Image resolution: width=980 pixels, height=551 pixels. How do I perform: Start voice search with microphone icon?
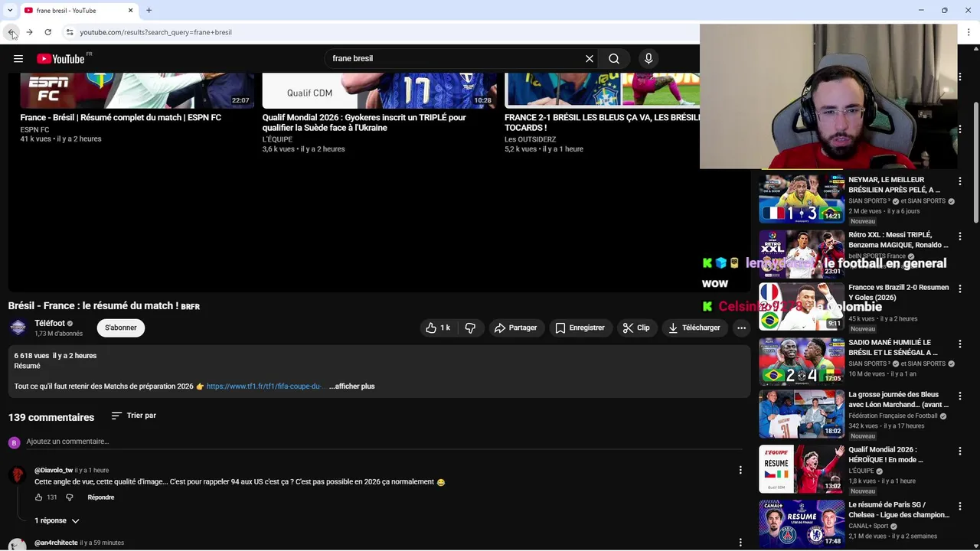[648, 59]
